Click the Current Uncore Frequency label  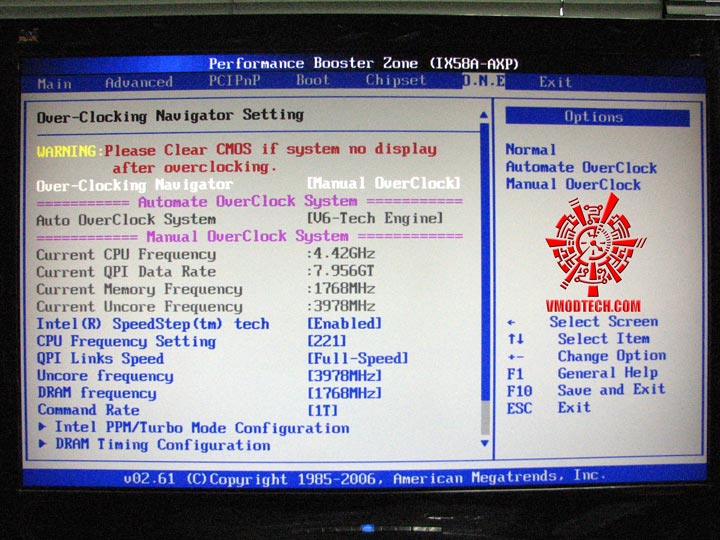coord(139,306)
